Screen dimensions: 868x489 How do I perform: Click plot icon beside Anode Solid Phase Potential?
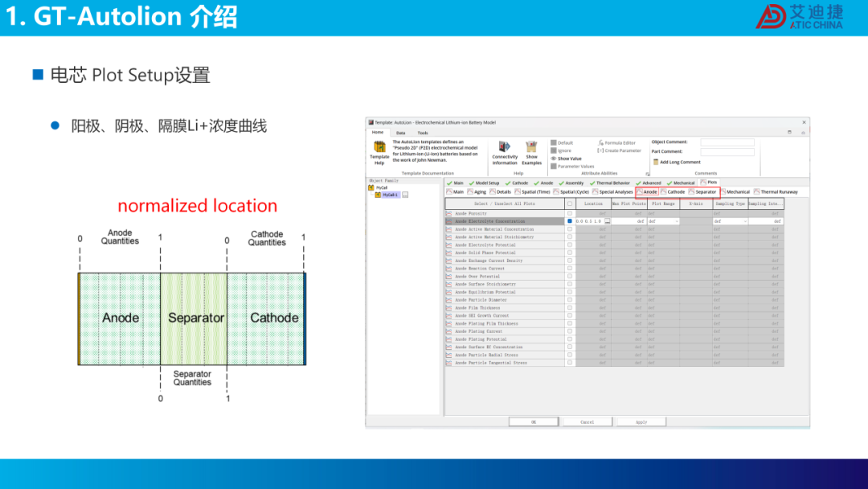coord(449,253)
